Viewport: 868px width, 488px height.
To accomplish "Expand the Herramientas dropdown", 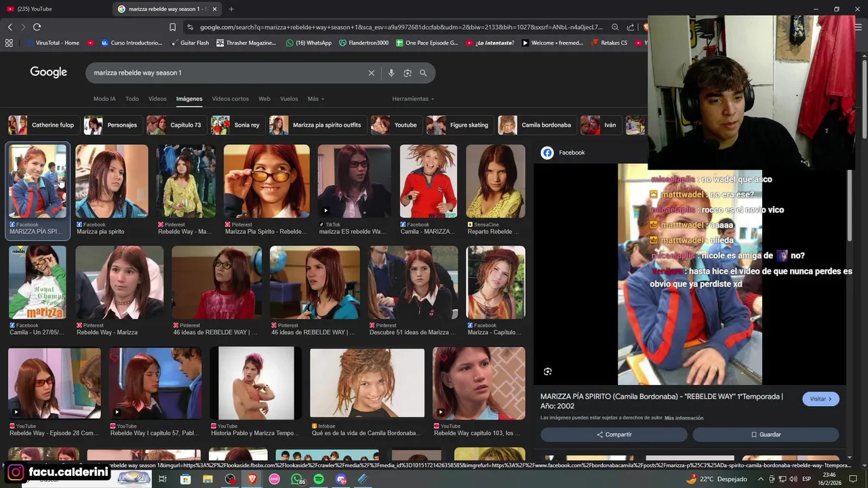I will point(413,99).
